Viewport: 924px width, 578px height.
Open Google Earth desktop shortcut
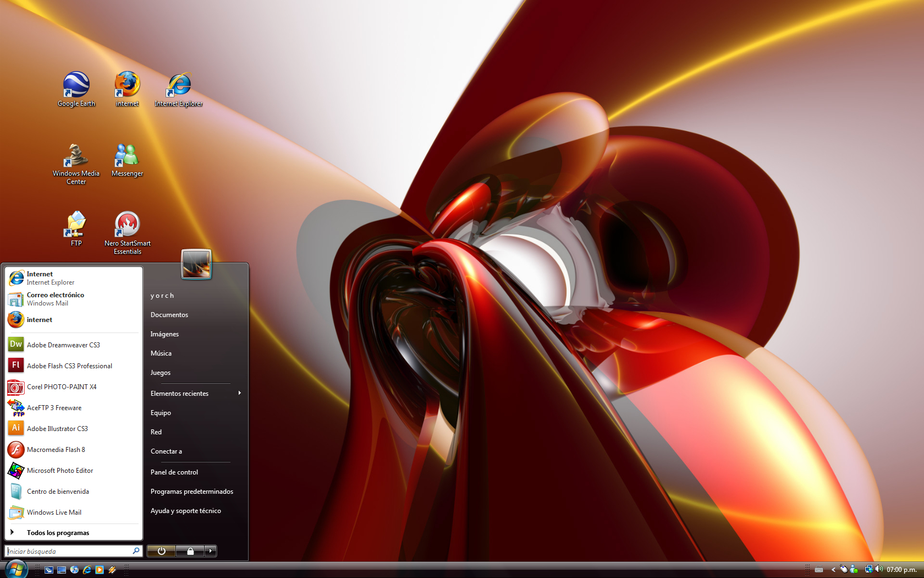coord(76,89)
